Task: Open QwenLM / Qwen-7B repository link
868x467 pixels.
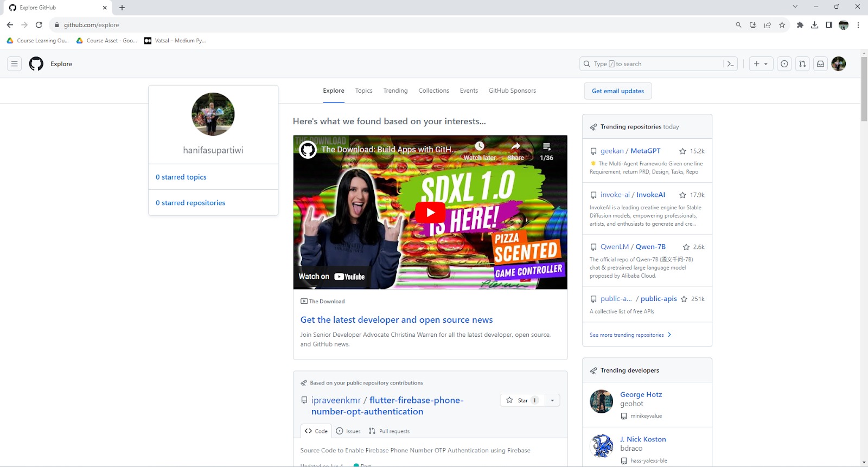Action: tap(633, 247)
